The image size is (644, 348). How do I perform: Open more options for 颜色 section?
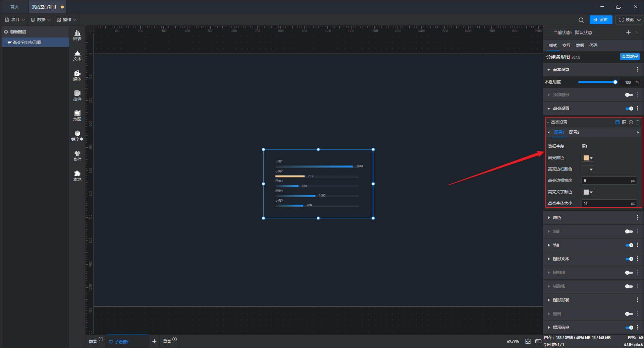click(x=637, y=217)
